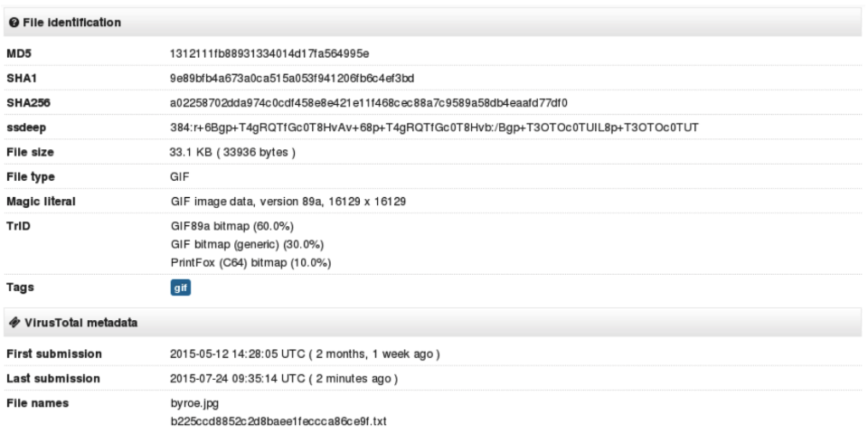Click the First submission date value
The image size is (868, 434).
(305, 354)
